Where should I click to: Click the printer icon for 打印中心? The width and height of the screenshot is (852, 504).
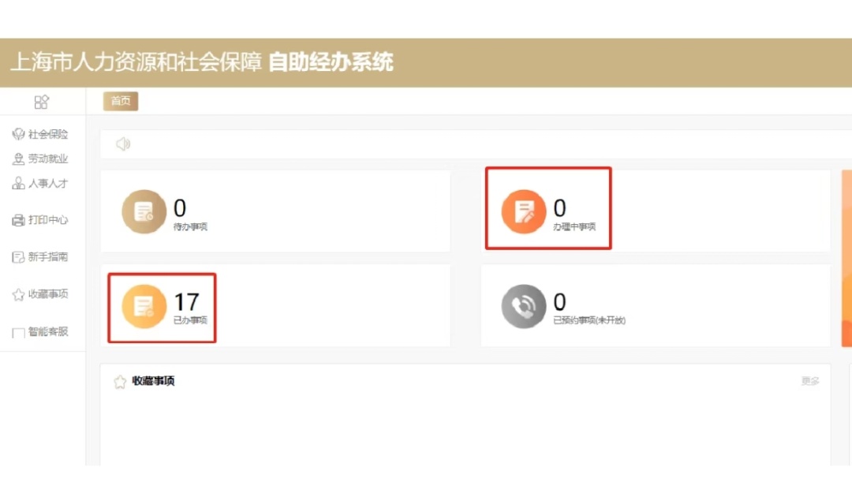point(19,221)
